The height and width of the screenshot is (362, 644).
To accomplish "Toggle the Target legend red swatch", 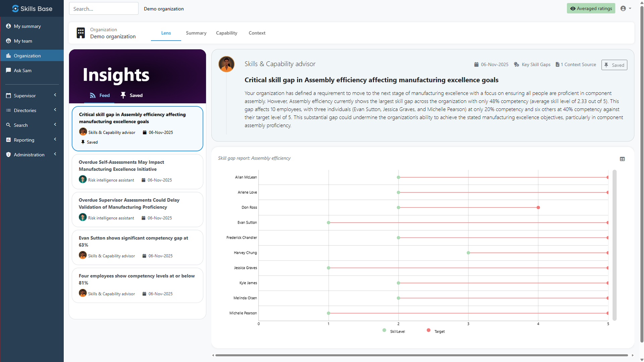I will tap(429, 330).
